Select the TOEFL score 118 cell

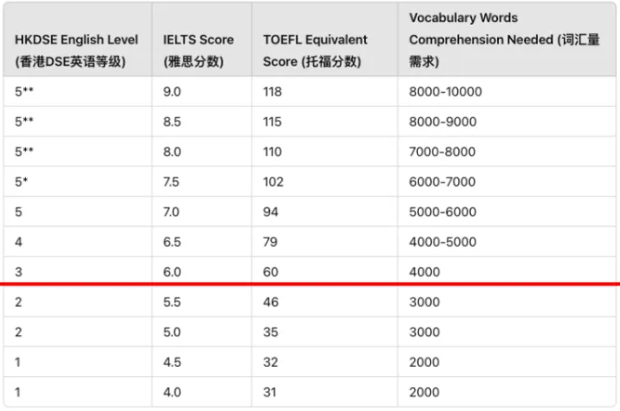coord(273,92)
